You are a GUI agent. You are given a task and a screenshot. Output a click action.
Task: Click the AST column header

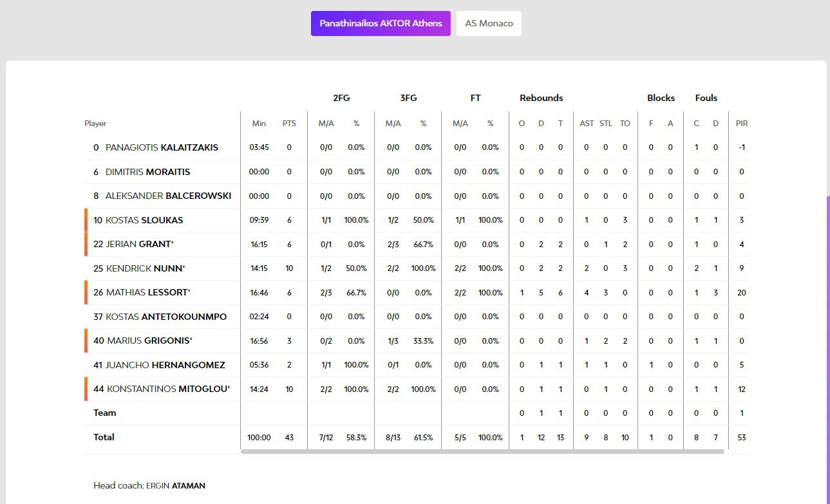pyautogui.click(x=587, y=124)
